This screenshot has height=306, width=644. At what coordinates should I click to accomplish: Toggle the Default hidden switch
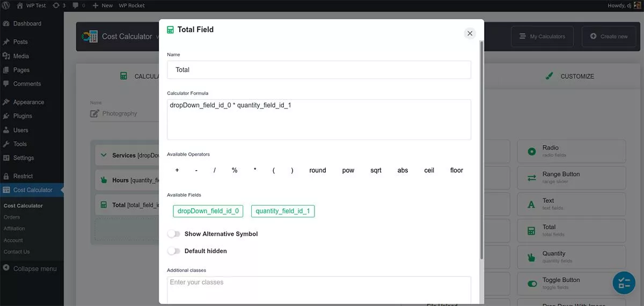click(x=174, y=251)
